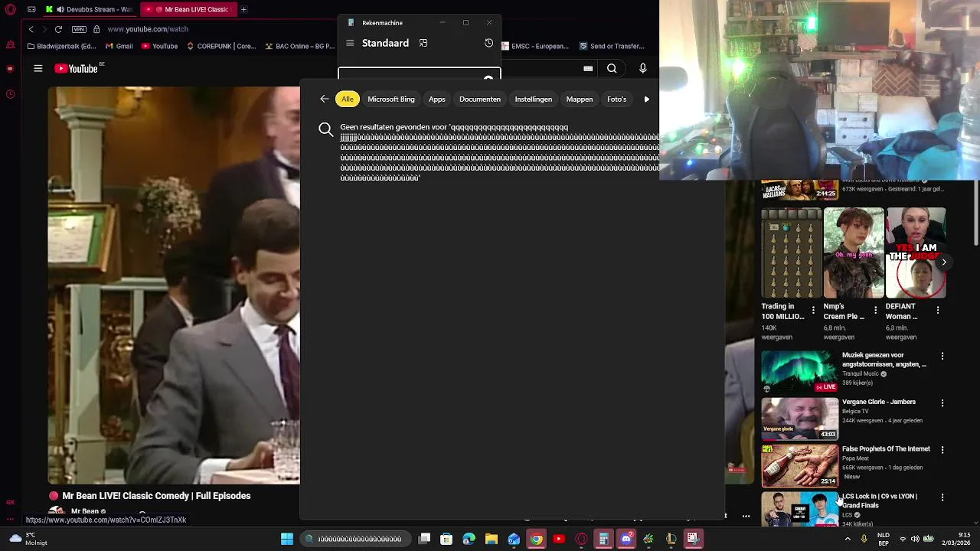Open the Mr Bean LIVE video title
The height and width of the screenshot is (551, 980).
click(156, 496)
